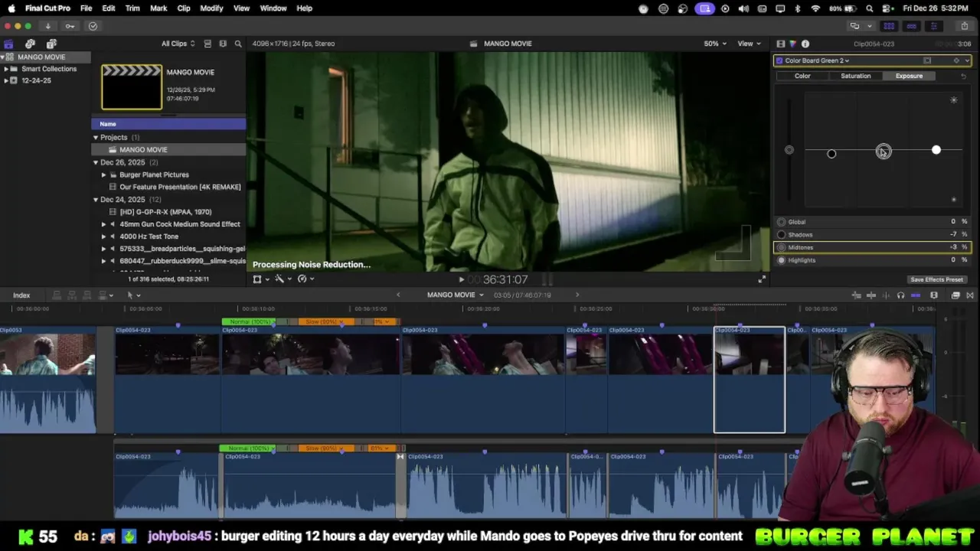
Task: Click the secondary display icon
Action: (x=854, y=26)
